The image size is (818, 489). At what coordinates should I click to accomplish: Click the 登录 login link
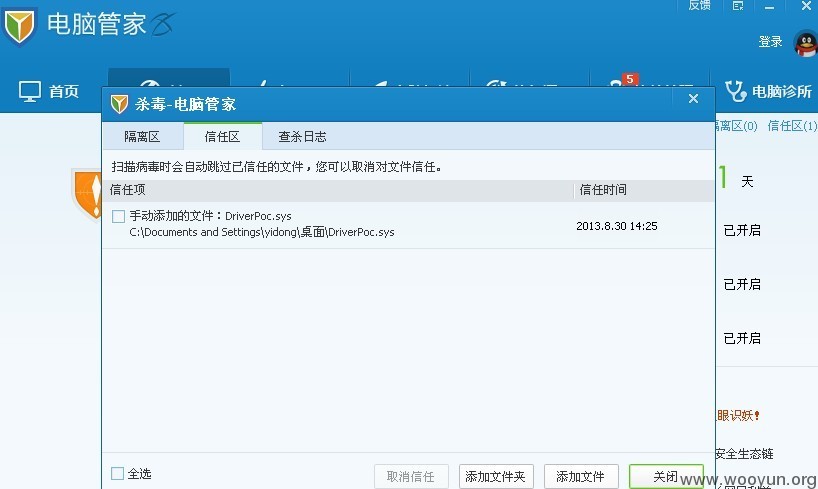(x=771, y=42)
